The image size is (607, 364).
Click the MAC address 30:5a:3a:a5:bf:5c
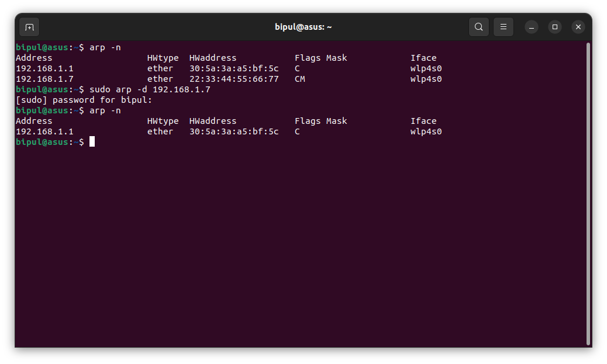point(236,68)
